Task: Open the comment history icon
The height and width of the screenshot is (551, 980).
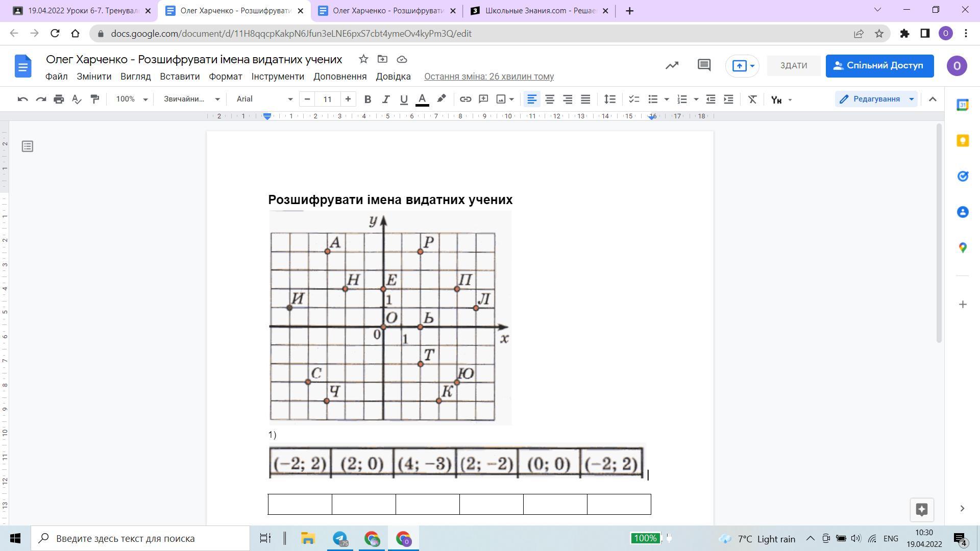Action: pos(704,65)
